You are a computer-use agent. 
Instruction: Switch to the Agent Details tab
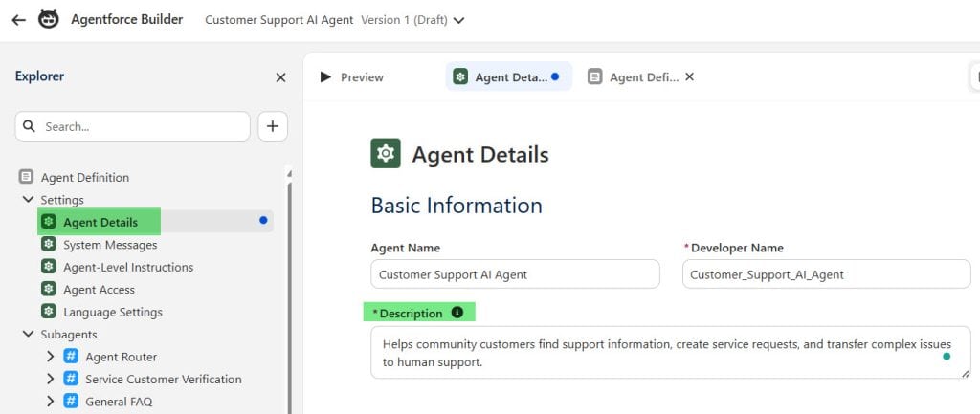509,76
